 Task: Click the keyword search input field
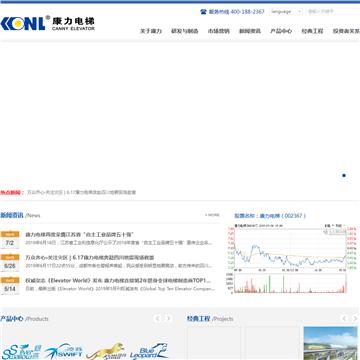333,12
